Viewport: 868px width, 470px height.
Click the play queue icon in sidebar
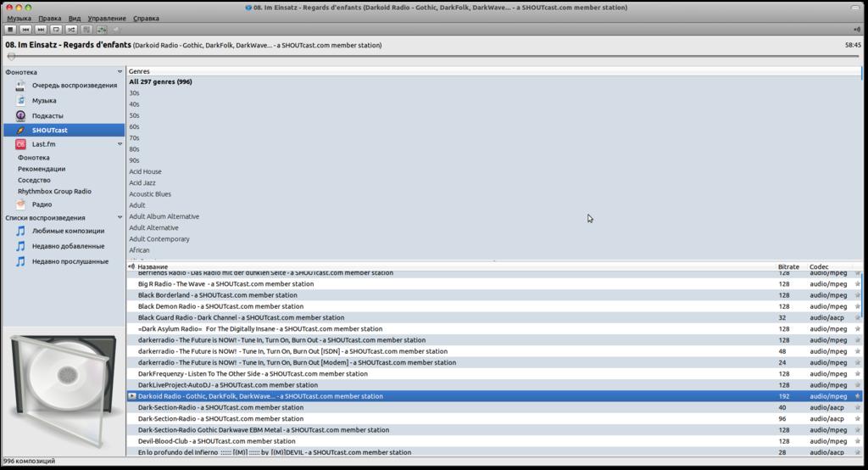(x=20, y=86)
